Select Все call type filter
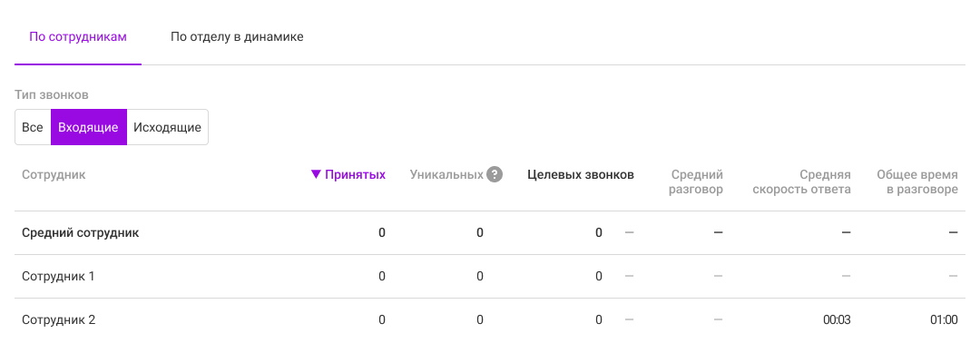This screenshot has height=363, width=980. click(33, 127)
